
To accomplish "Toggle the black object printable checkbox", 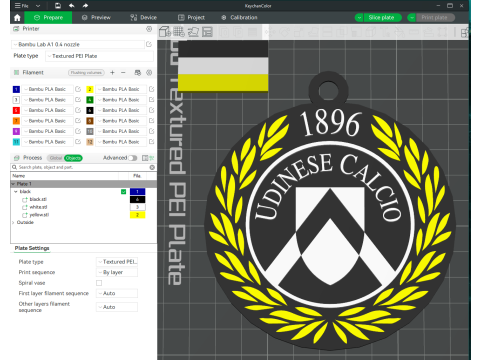I will (x=123, y=192).
